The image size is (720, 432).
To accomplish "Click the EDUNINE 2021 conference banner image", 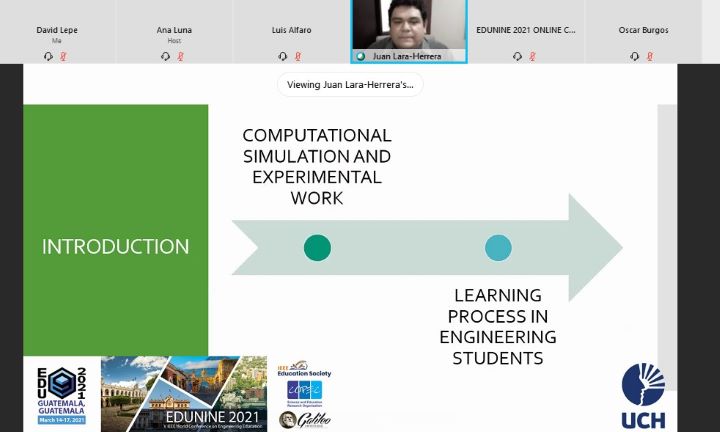I will [183, 393].
